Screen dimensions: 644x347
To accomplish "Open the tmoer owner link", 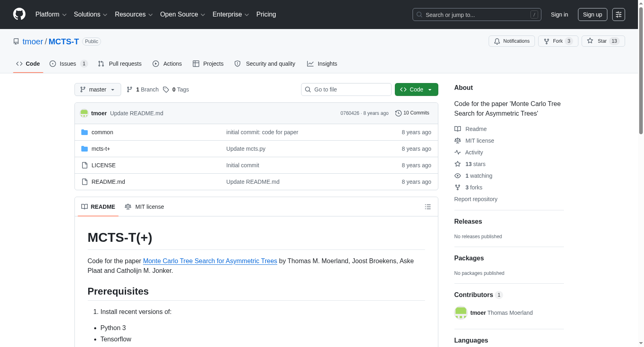I will click(33, 42).
